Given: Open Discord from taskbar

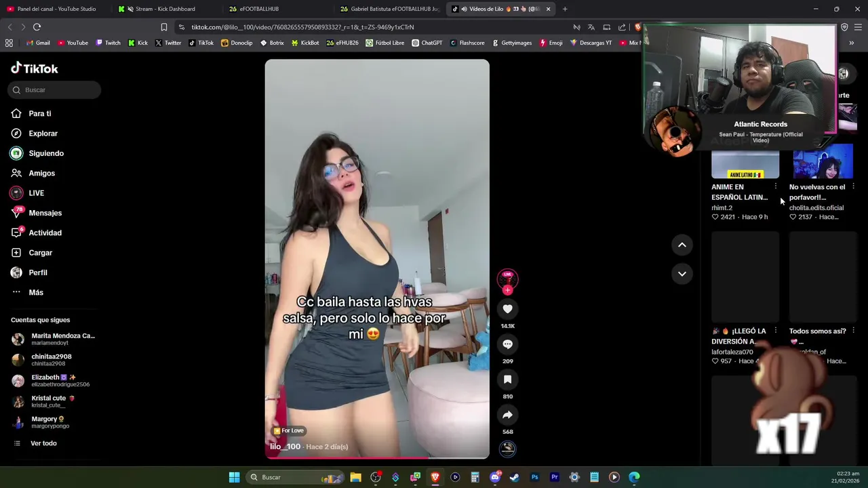Looking at the screenshot, I should click(495, 477).
